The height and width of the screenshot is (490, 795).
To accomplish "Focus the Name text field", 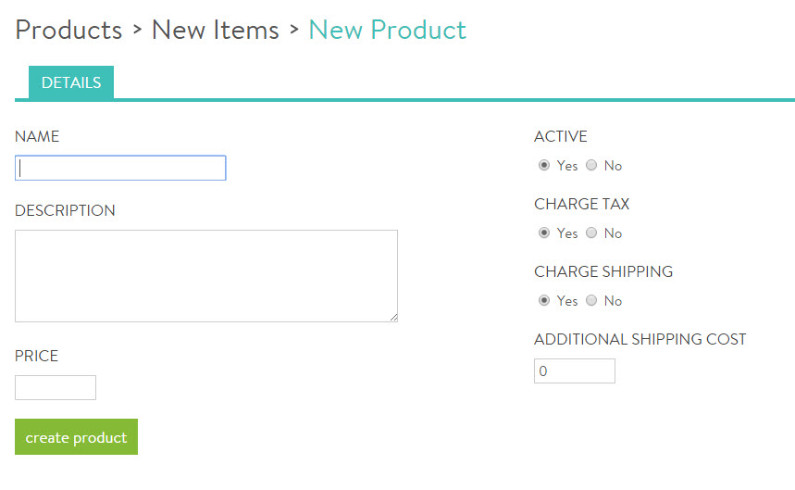I will click(121, 168).
